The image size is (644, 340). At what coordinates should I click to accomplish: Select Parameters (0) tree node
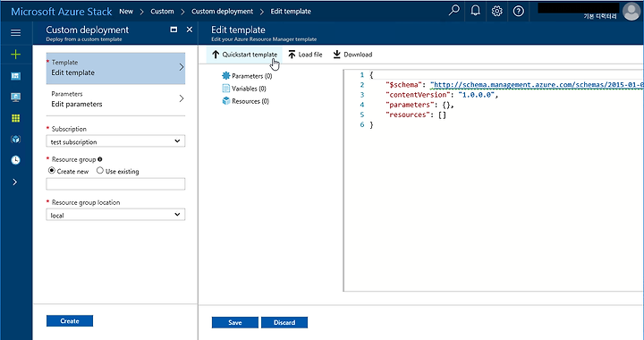tap(247, 76)
